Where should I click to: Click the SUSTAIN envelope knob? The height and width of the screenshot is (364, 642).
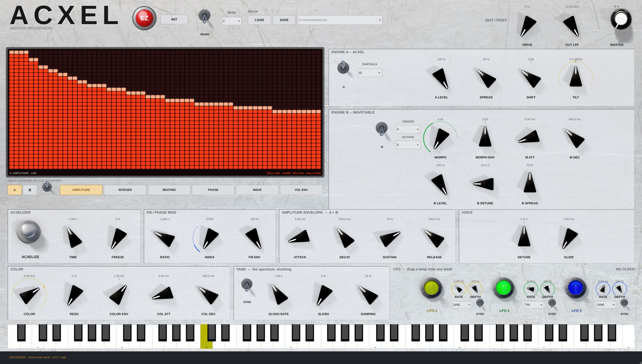click(390, 238)
